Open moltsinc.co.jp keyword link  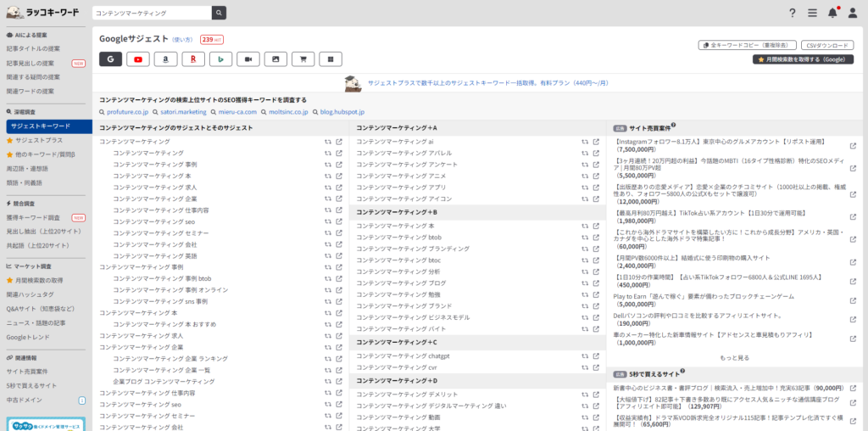coord(288,112)
